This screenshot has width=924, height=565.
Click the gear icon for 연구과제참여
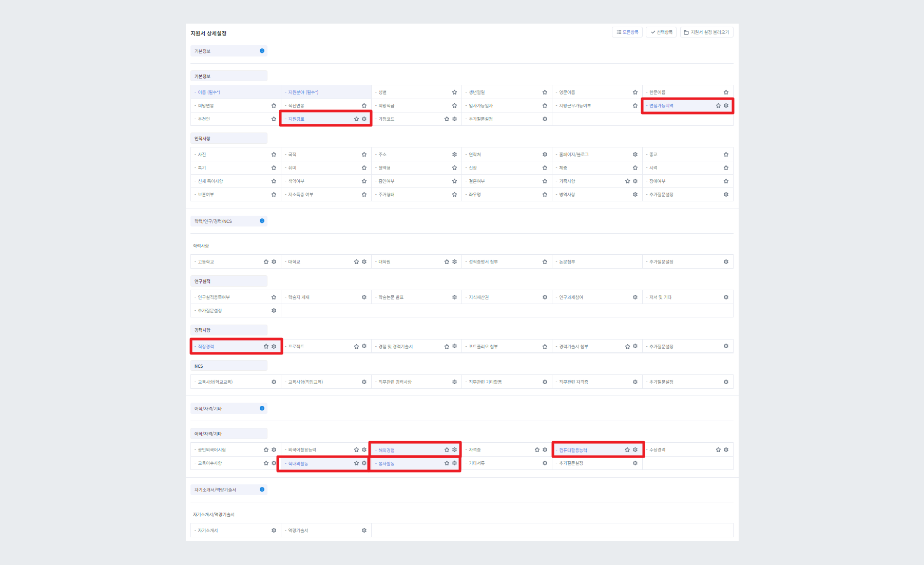click(635, 297)
